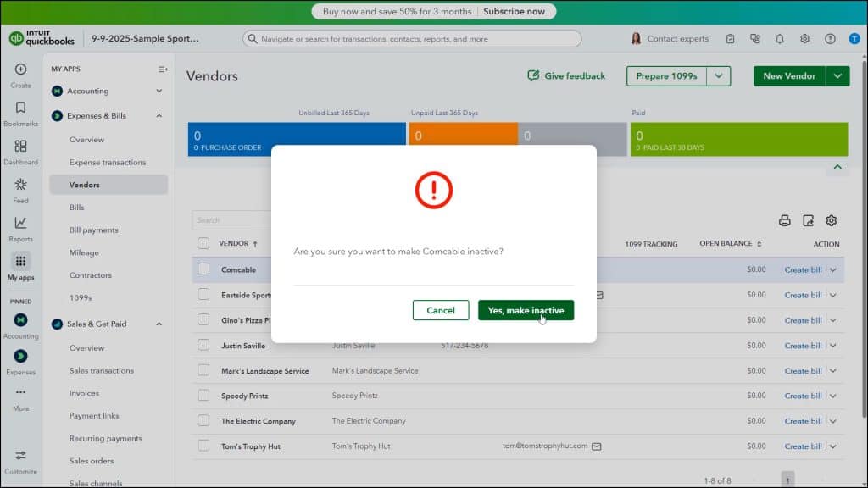The width and height of the screenshot is (868, 488).
Task: Click the QuickBooks logo
Action: click(42, 38)
